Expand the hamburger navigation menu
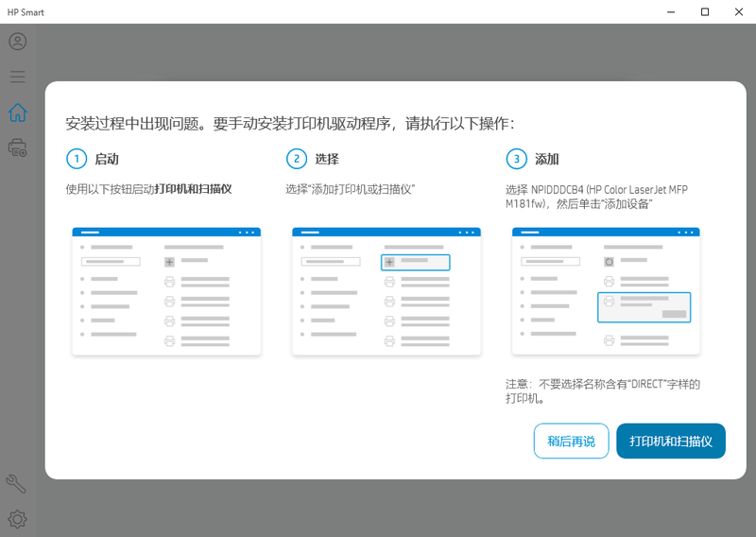The width and height of the screenshot is (756, 537). pyautogui.click(x=17, y=77)
